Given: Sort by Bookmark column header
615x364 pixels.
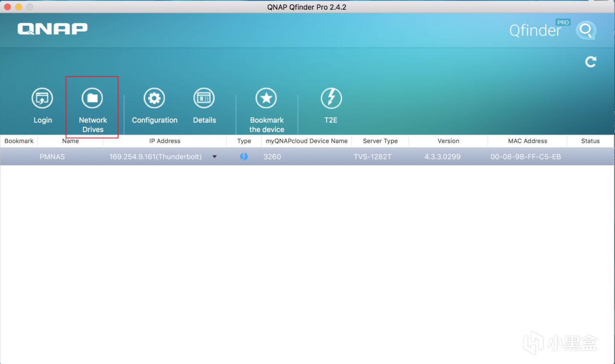Looking at the screenshot, I should pos(19,141).
